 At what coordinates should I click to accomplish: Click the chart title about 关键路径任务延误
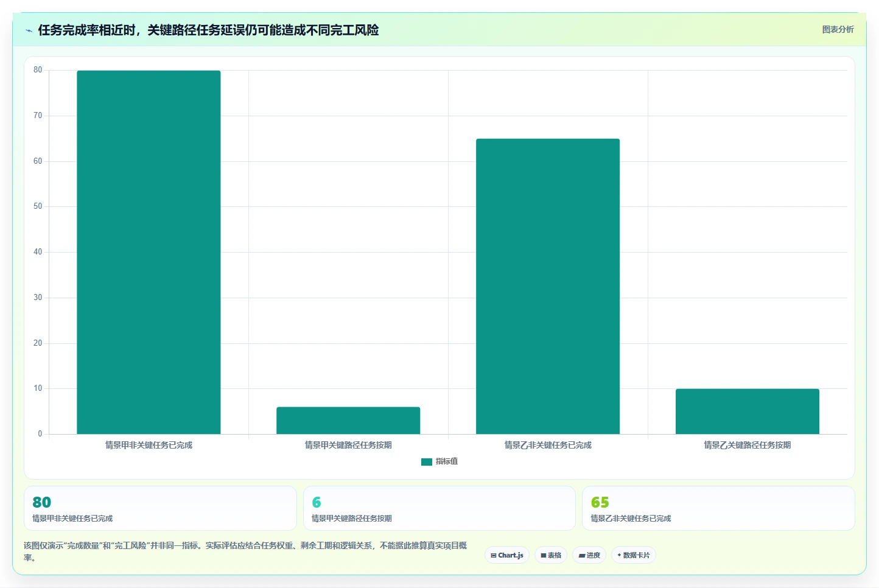click(208, 30)
